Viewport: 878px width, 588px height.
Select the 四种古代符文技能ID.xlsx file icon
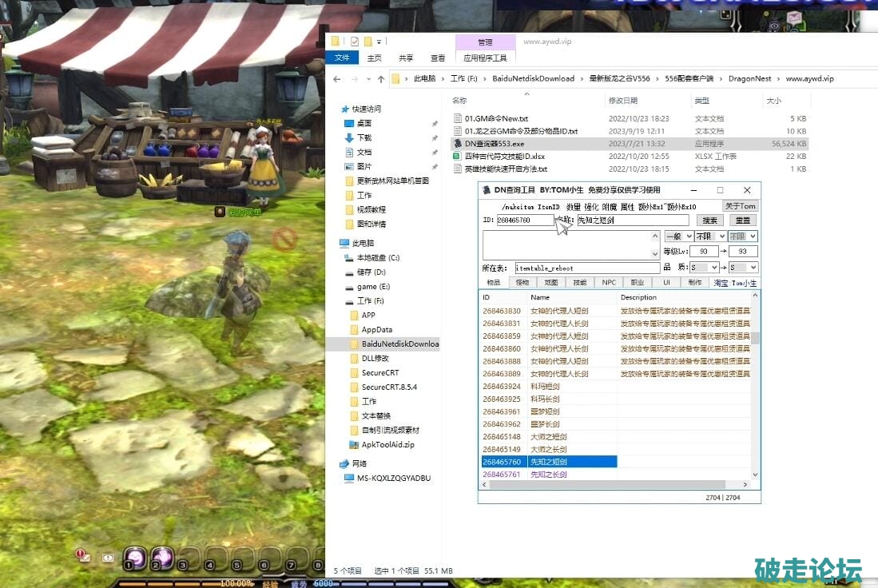pos(458,157)
